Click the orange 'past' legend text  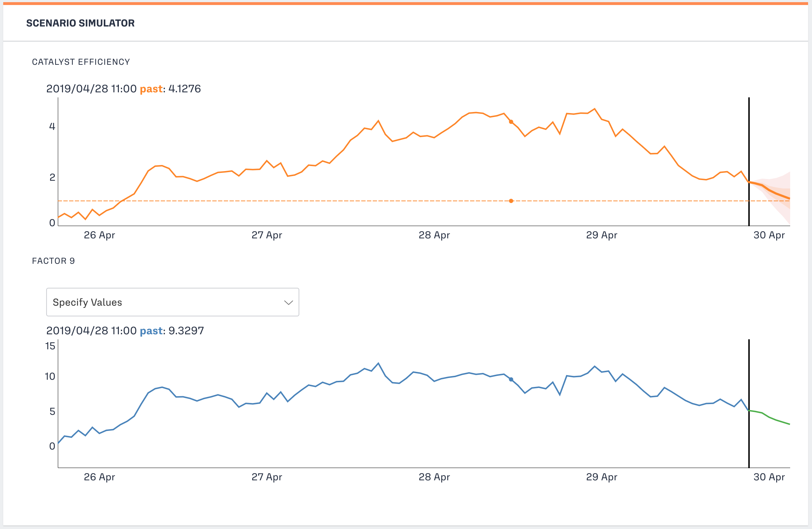pyautogui.click(x=151, y=89)
